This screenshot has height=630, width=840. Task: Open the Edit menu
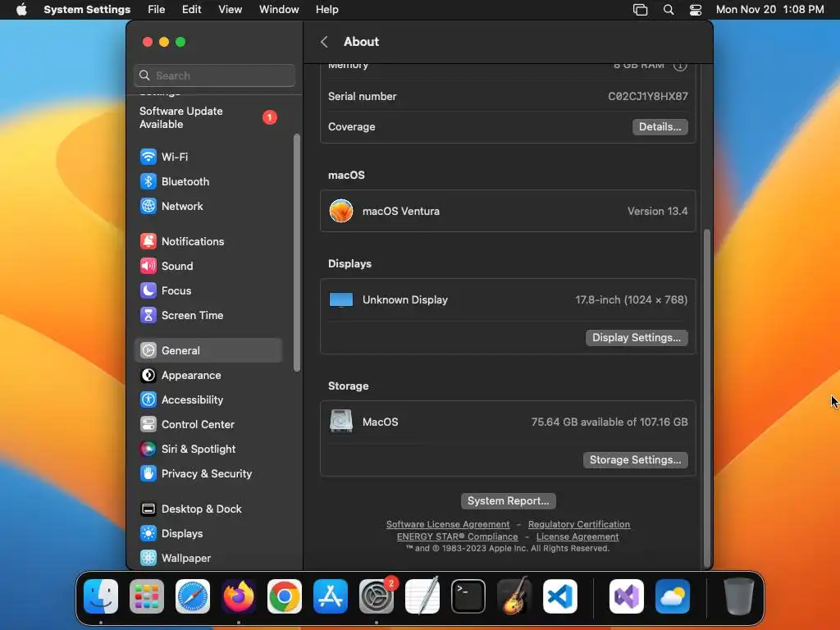192,10
